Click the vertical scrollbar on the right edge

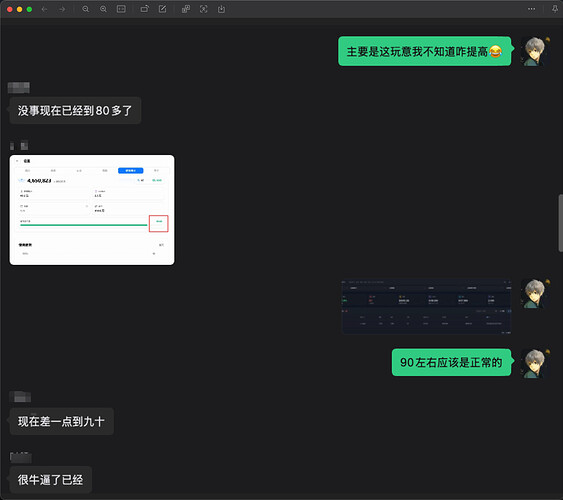click(560, 223)
